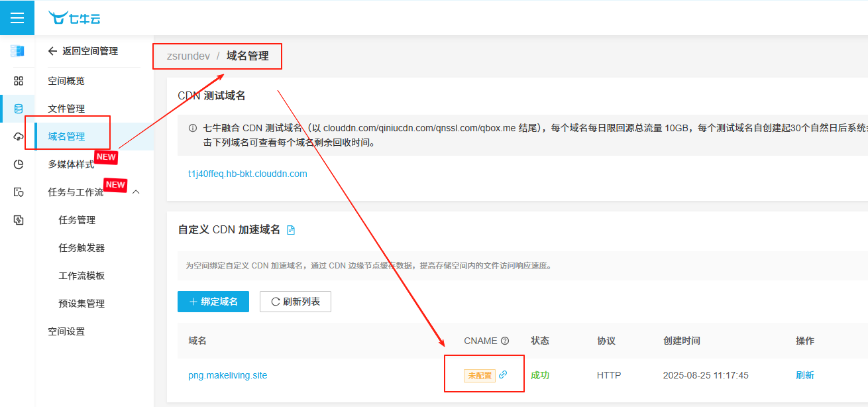Viewport: 868px width, 407px height.
Task: Open document icon beside 自定义 CDN 加速域名
Action: (x=290, y=230)
